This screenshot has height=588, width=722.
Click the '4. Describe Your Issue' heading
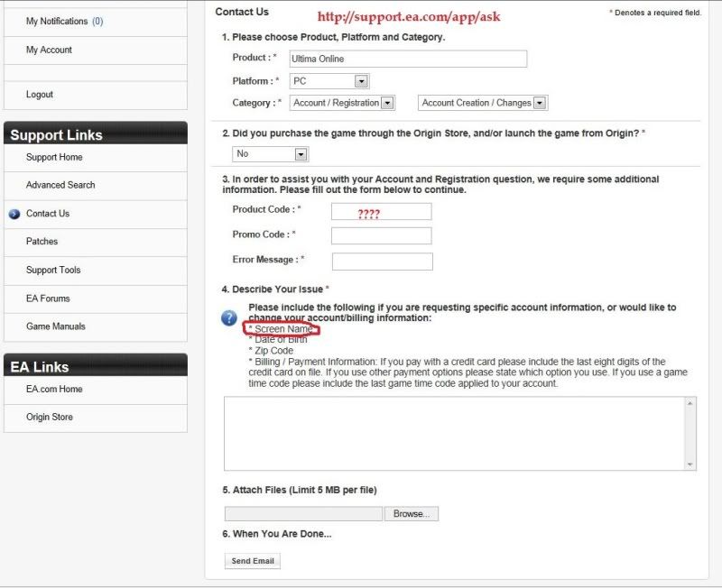pos(275,289)
